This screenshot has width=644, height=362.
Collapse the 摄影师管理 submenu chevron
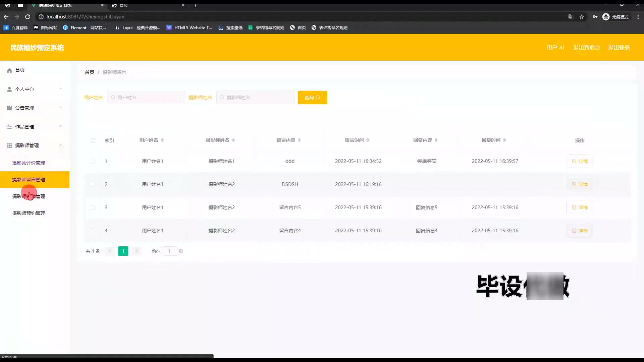pos(61,145)
